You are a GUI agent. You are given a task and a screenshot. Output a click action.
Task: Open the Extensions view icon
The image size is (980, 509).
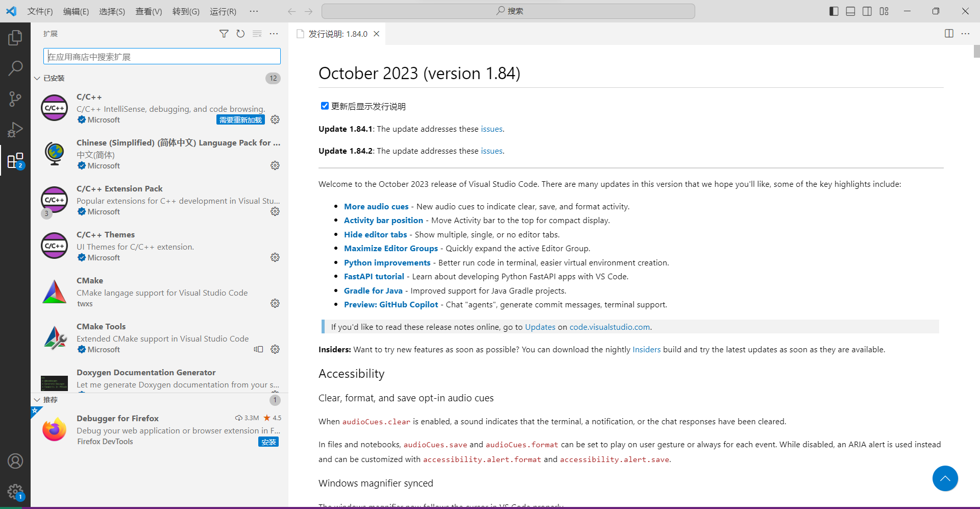point(15,160)
